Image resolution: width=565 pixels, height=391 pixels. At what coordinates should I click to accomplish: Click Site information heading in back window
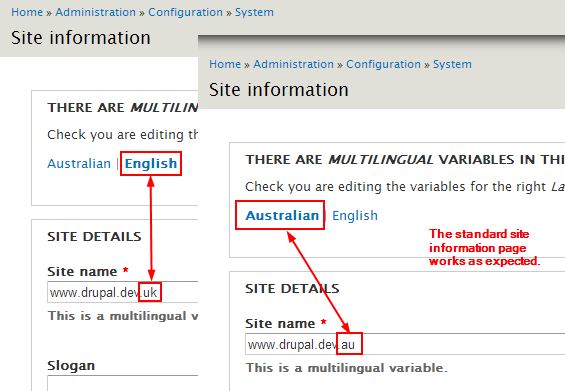click(81, 38)
